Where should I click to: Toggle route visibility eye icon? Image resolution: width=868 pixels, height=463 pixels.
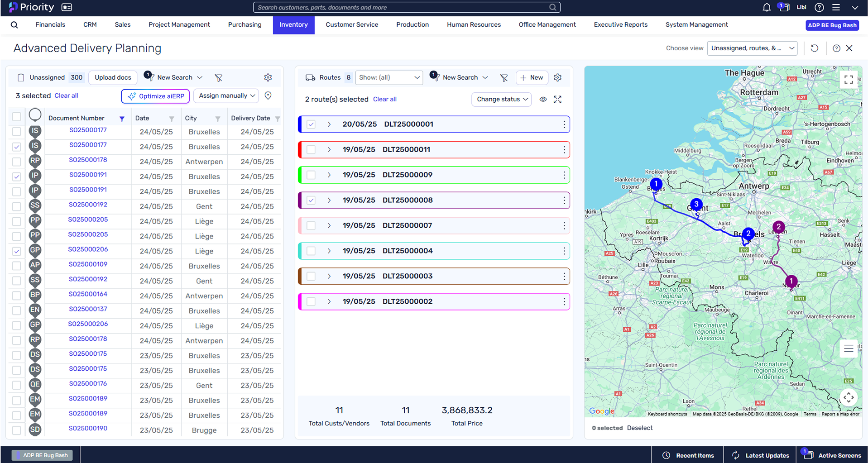(543, 100)
